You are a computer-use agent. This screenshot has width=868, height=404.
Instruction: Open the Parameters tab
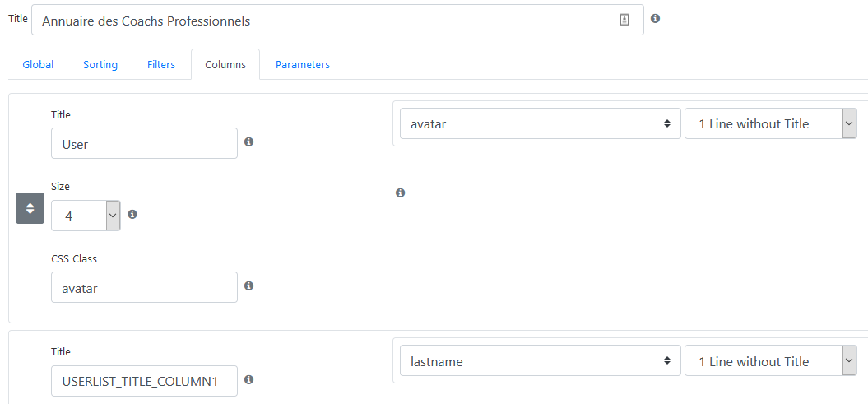pyautogui.click(x=303, y=65)
